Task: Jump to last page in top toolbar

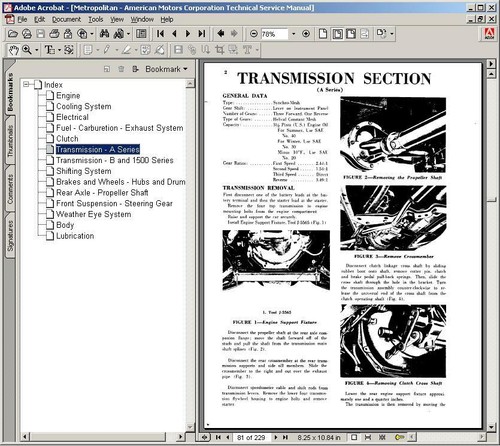Action: (x=201, y=34)
